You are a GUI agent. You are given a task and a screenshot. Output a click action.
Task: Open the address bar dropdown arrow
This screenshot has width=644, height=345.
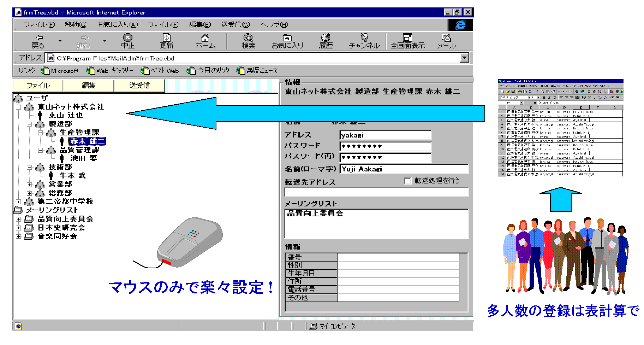coord(465,58)
